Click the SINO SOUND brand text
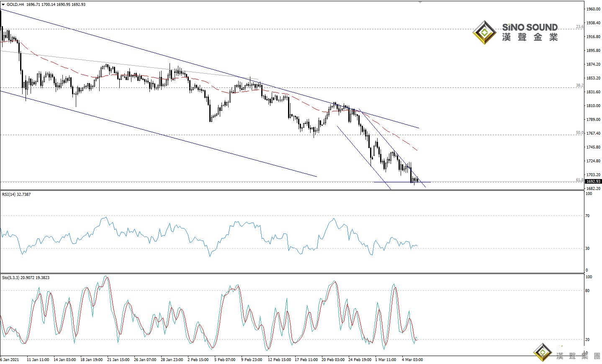Image resolution: width=602 pixels, height=364 pixels. pyautogui.click(x=530, y=28)
